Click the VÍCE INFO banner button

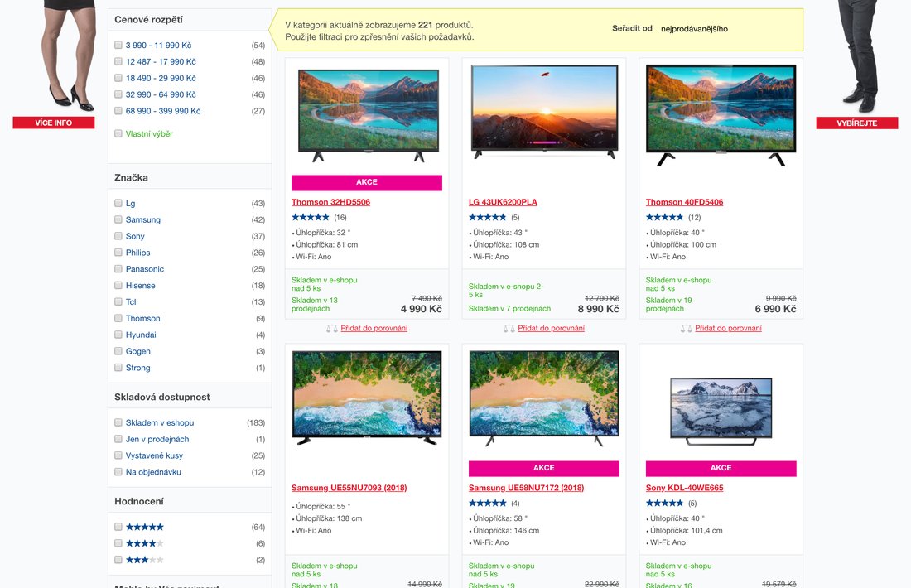[54, 123]
